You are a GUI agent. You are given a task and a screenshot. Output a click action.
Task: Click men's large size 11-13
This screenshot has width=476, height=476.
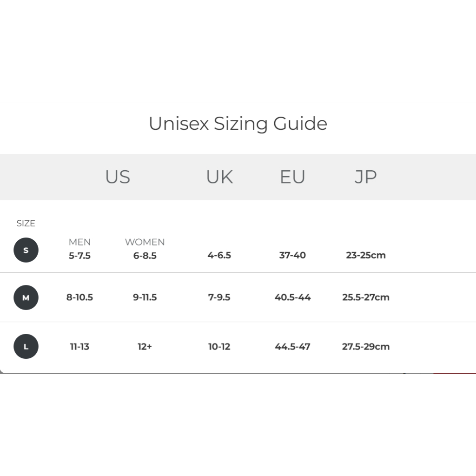click(x=79, y=347)
